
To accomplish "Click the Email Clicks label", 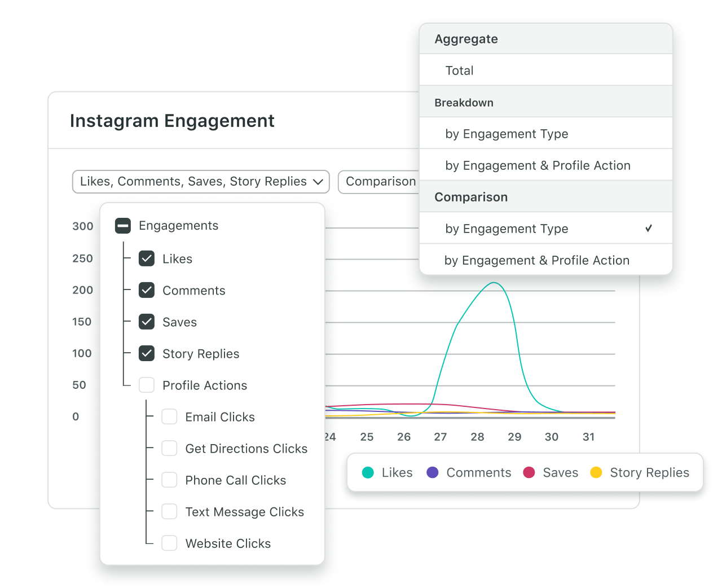I will click(x=220, y=416).
